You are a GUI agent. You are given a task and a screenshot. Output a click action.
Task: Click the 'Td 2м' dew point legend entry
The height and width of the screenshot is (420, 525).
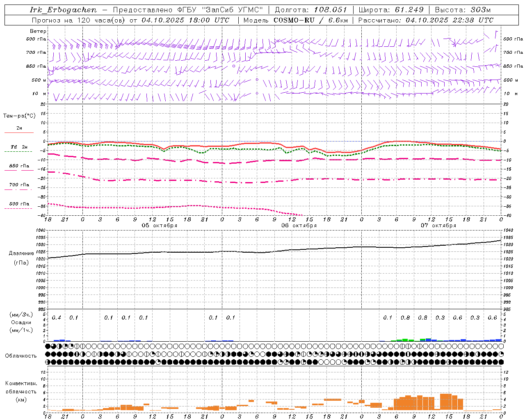19,147
